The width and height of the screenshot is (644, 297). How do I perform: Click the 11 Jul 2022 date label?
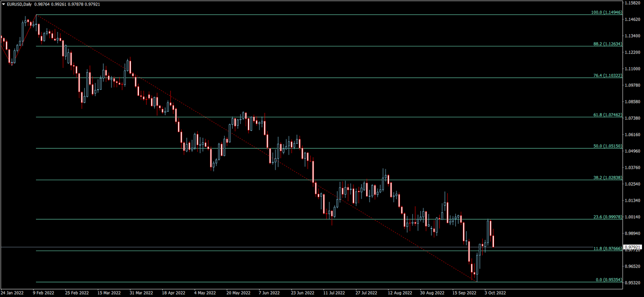click(334, 293)
